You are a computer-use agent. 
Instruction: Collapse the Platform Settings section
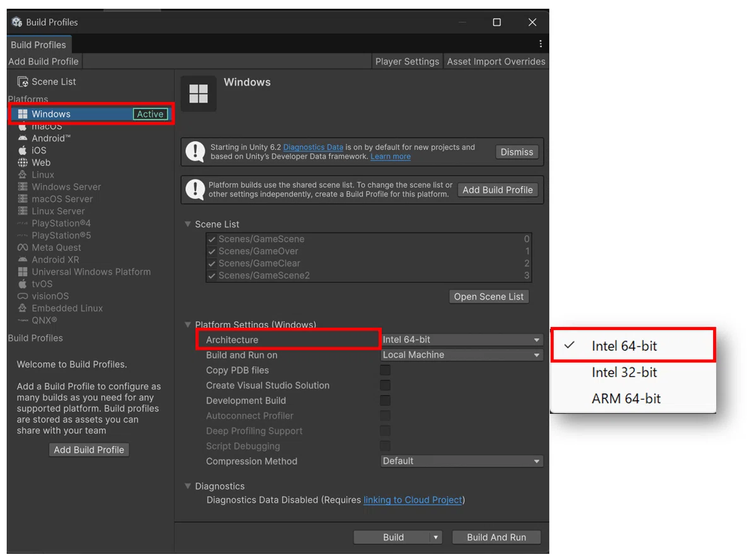tap(188, 324)
